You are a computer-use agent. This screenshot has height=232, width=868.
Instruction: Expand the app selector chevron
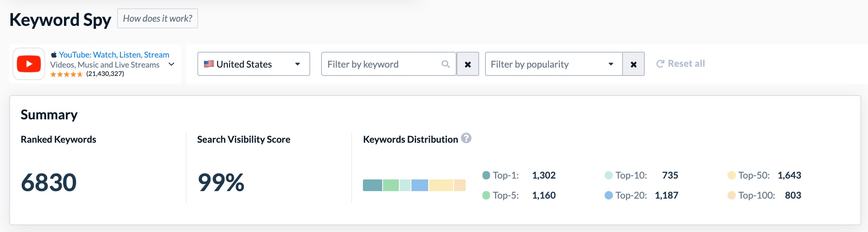(171, 64)
